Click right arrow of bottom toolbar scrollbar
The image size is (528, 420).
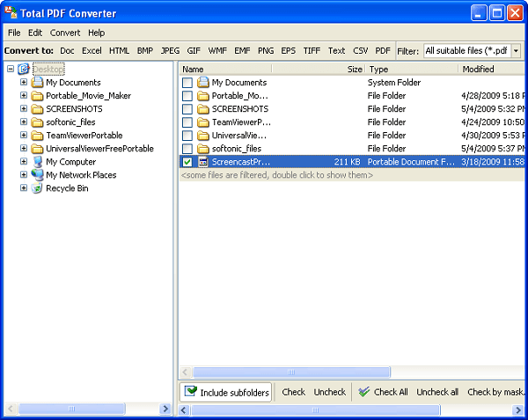pyautogui.click(x=518, y=410)
